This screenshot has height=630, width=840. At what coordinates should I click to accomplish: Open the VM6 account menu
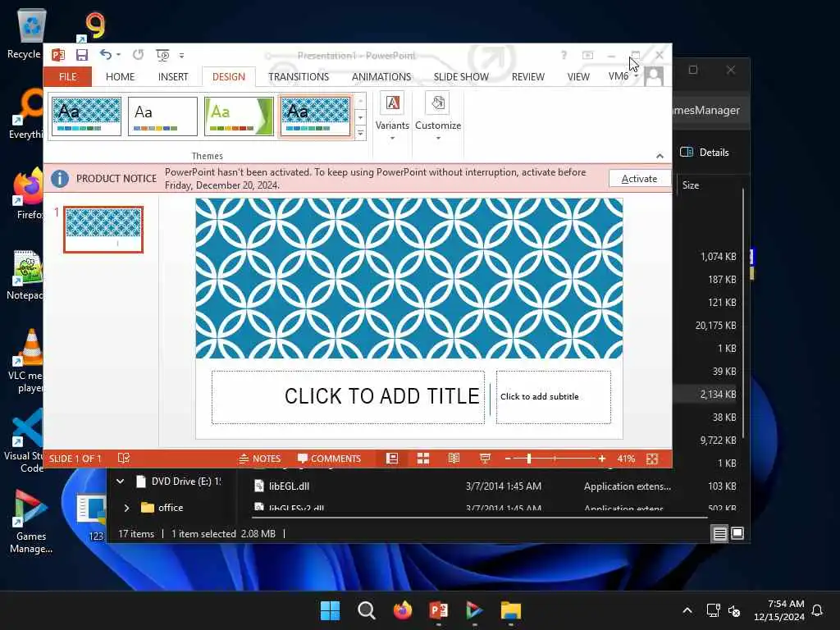pos(623,76)
